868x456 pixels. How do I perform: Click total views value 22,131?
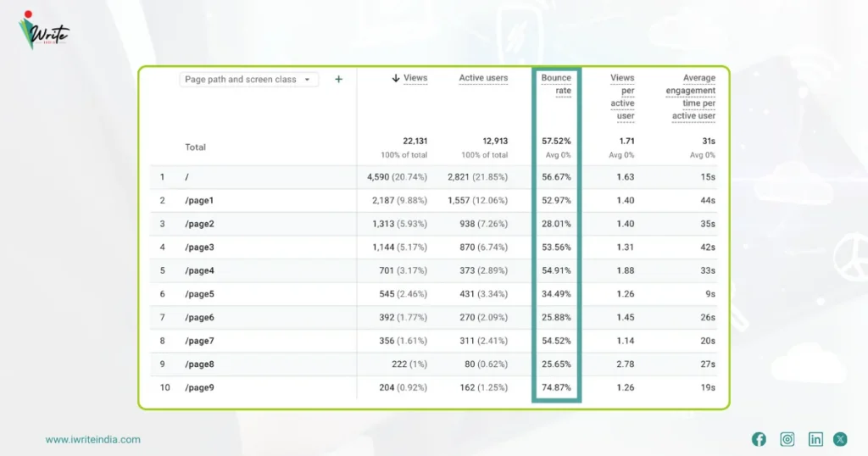click(415, 141)
